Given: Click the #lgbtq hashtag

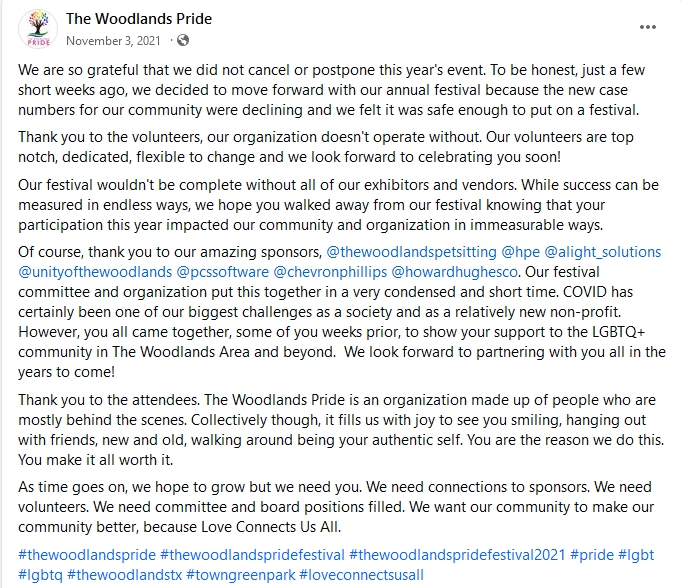Looking at the screenshot, I should 39,574.
